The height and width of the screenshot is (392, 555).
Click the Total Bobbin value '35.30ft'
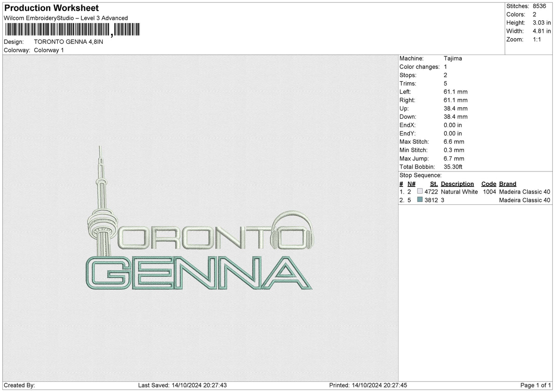point(453,166)
